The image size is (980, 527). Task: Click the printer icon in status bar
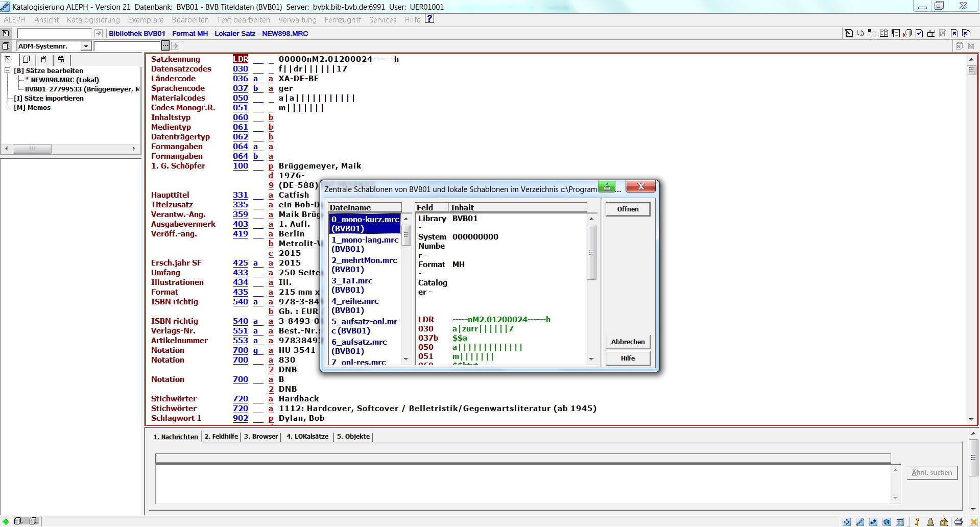pyautogui.click(x=959, y=521)
